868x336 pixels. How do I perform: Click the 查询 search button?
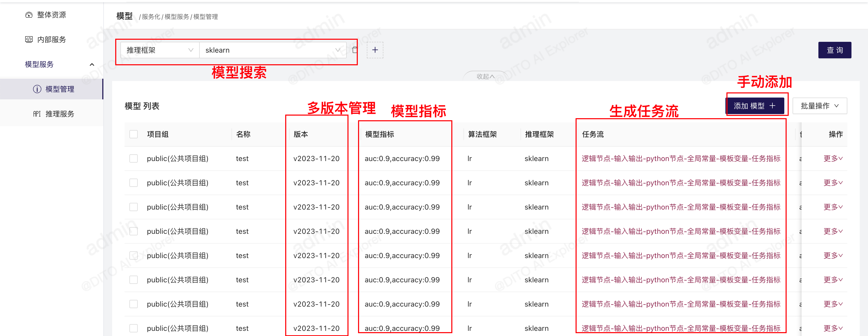point(834,50)
